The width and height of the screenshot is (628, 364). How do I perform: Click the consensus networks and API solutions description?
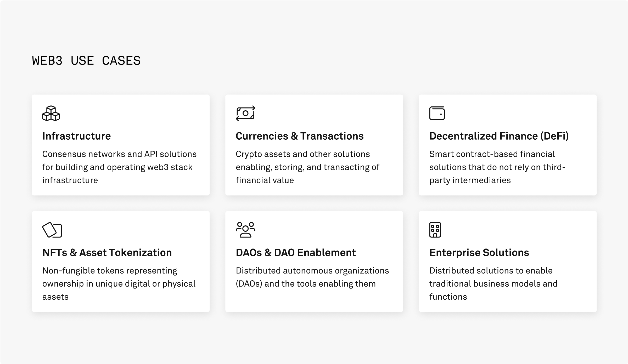point(119,167)
